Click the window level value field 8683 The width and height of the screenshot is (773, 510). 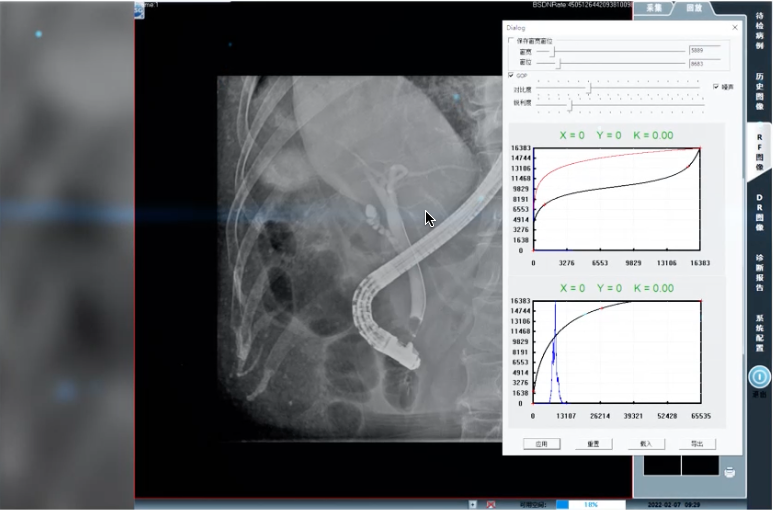705,64
